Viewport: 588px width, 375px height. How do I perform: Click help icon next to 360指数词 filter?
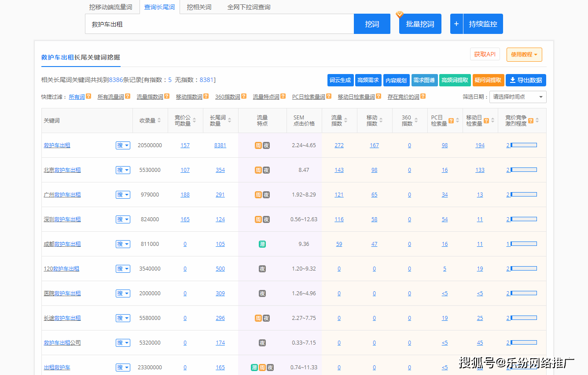[x=244, y=96]
